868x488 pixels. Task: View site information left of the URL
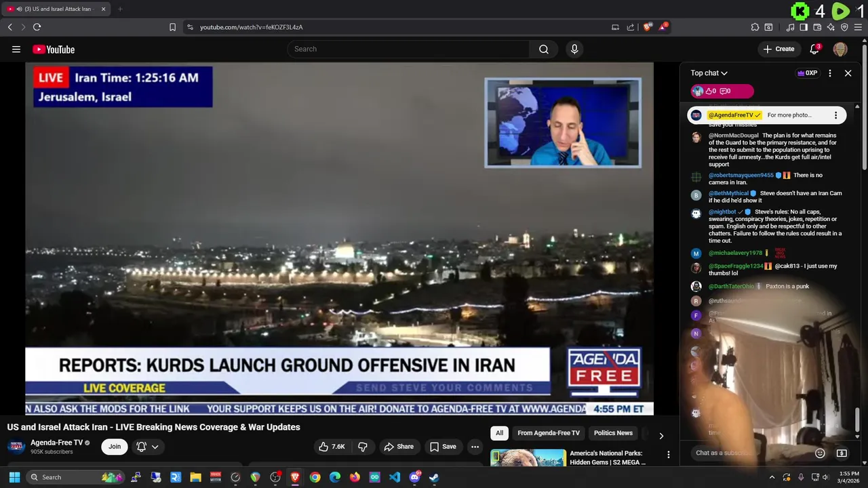(x=190, y=27)
